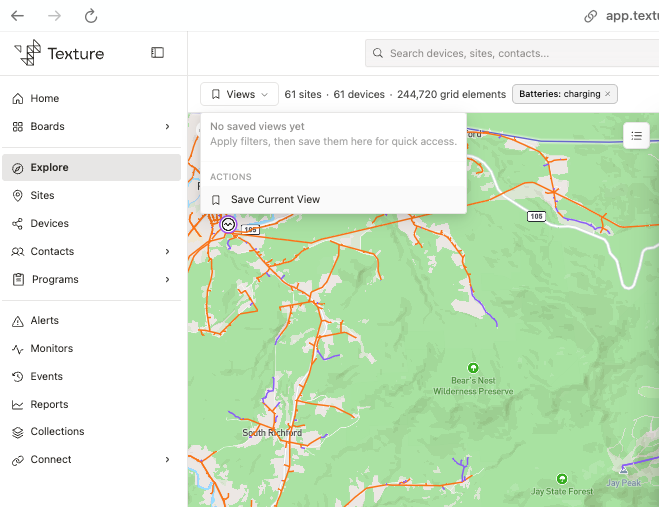Image resolution: width=659 pixels, height=507 pixels.
Task: Expand the Contacts submenu chevron
Action: (x=167, y=251)
